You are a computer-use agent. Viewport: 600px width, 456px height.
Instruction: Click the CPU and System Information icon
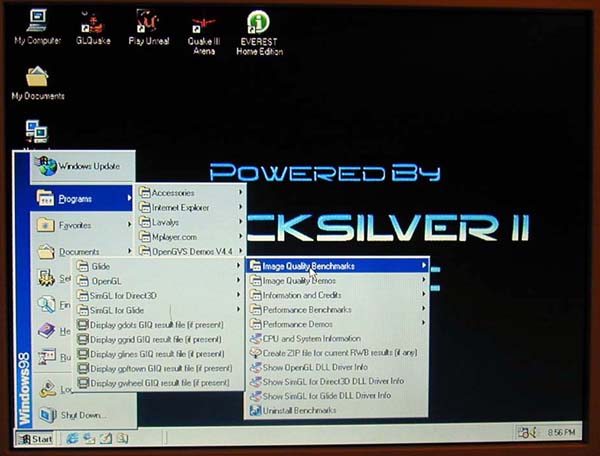point(255,339)
